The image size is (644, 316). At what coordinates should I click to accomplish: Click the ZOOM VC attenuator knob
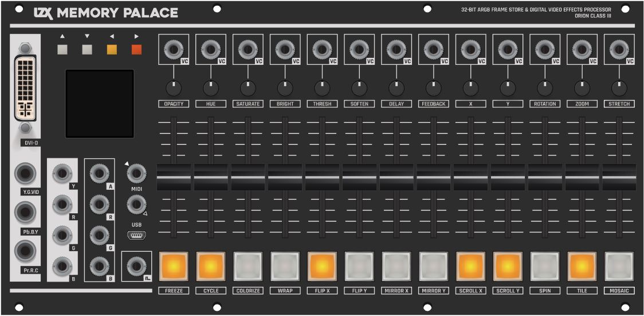pos(582,88)
